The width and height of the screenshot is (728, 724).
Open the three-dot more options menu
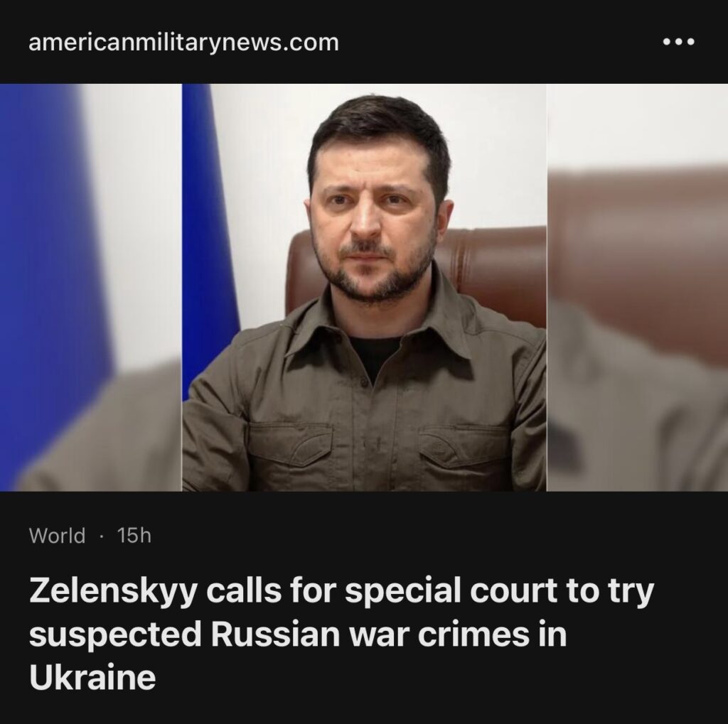click(678, 42)
